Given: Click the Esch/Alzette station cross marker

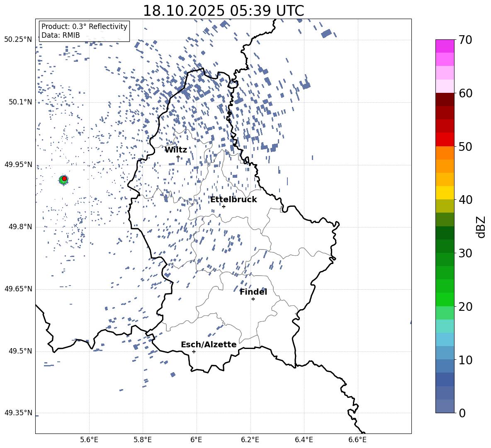Looking at the screenshot, I should [x=194, y=351].
